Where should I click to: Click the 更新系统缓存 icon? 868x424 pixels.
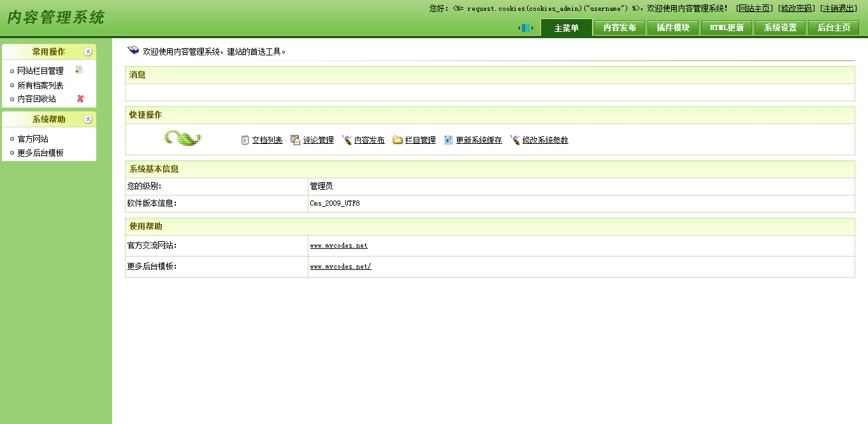pyautogui.click(x=449, y=140)
